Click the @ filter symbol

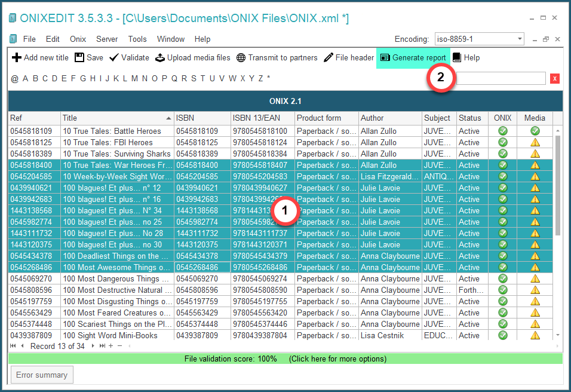pos(14,79)
